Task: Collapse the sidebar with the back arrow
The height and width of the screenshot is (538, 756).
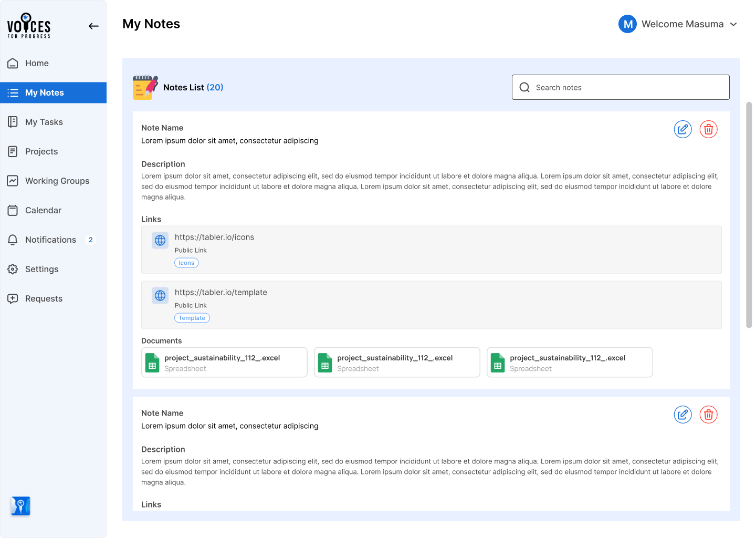Action: 93,26
